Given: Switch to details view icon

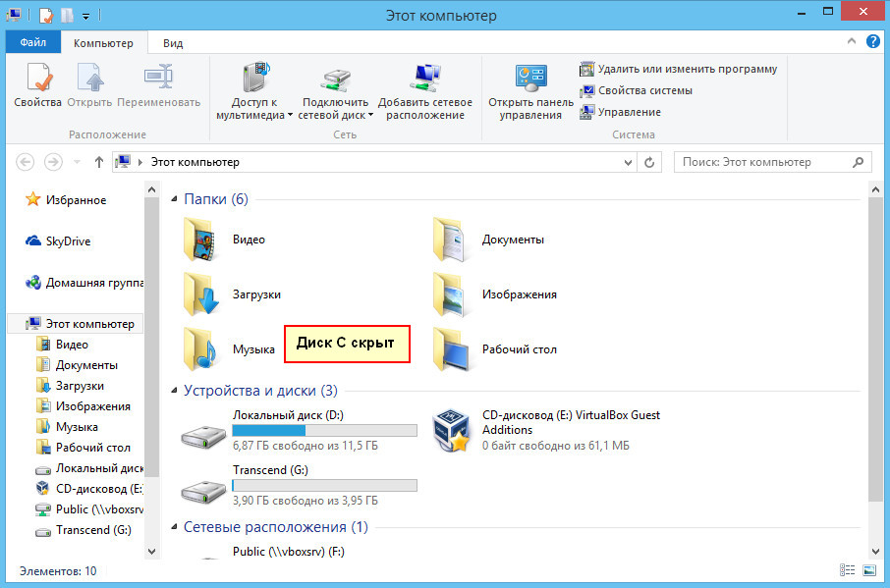Looking at the screenshot, I should (x=847, y=570).
